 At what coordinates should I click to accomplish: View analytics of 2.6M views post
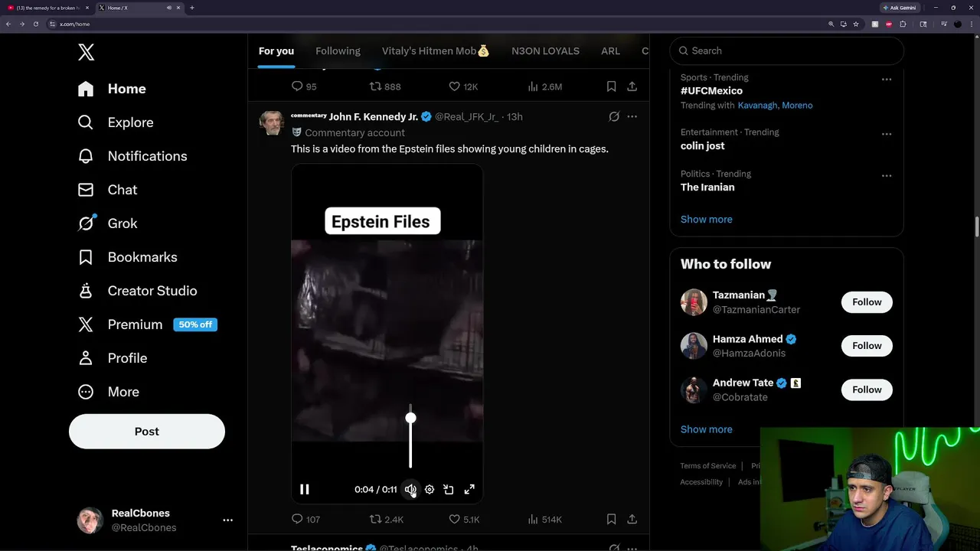point(545,86)
